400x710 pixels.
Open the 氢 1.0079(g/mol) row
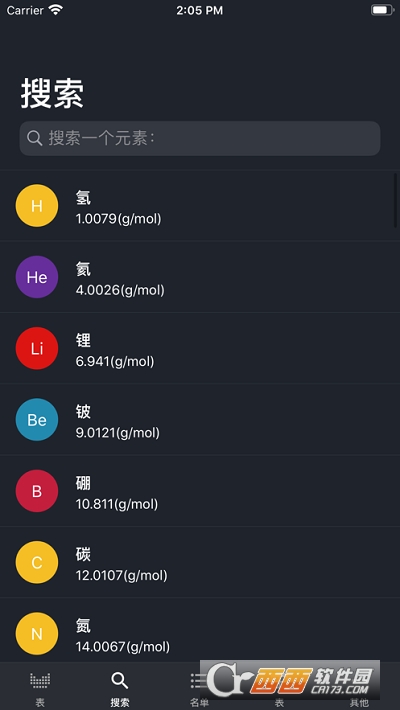tap(200, 206)
